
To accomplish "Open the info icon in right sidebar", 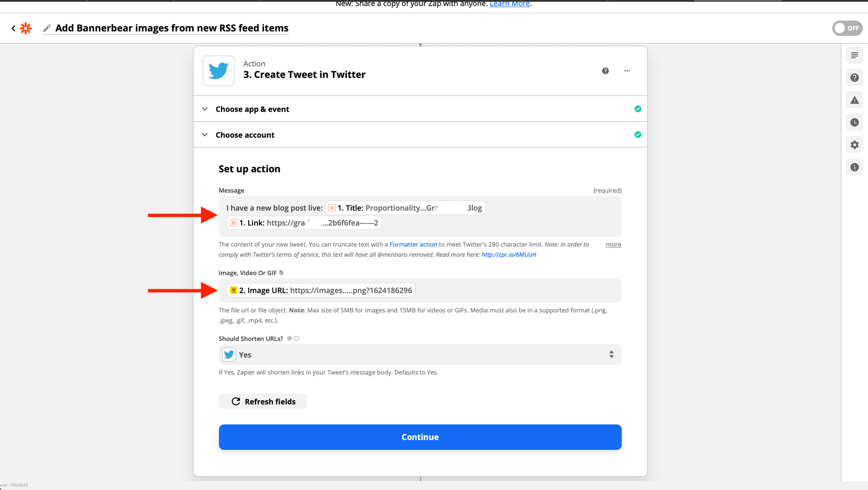I will click(x=855, y=167).
